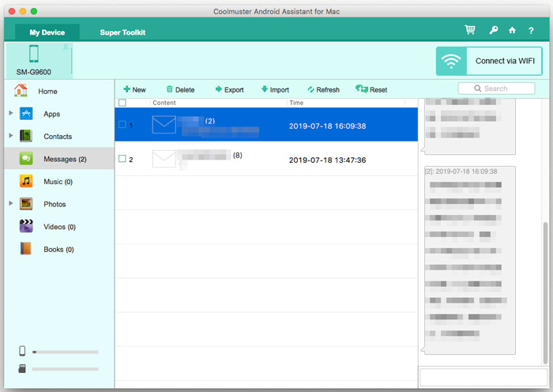The width and height of the screenshot is (553, 392).
Task: Open Music (0) in sidebar
Action: point(59,181)
